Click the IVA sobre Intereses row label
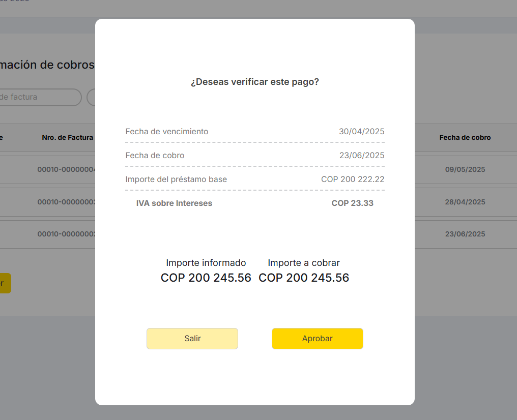517x420 pixels. 174,203
